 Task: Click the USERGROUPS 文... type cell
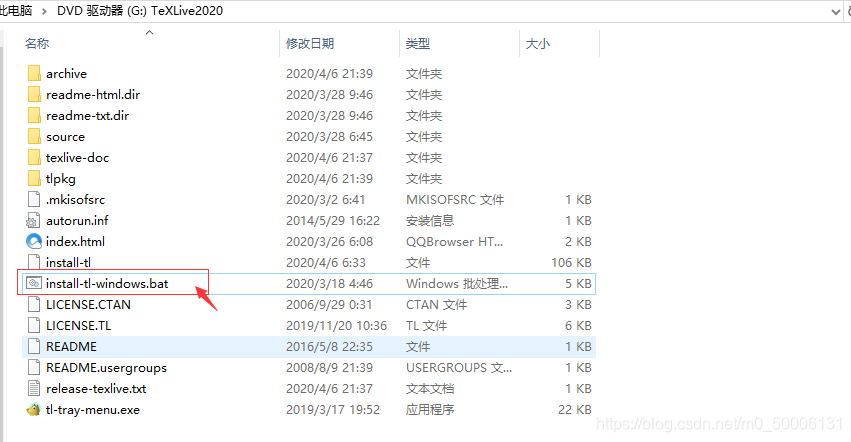459,368
